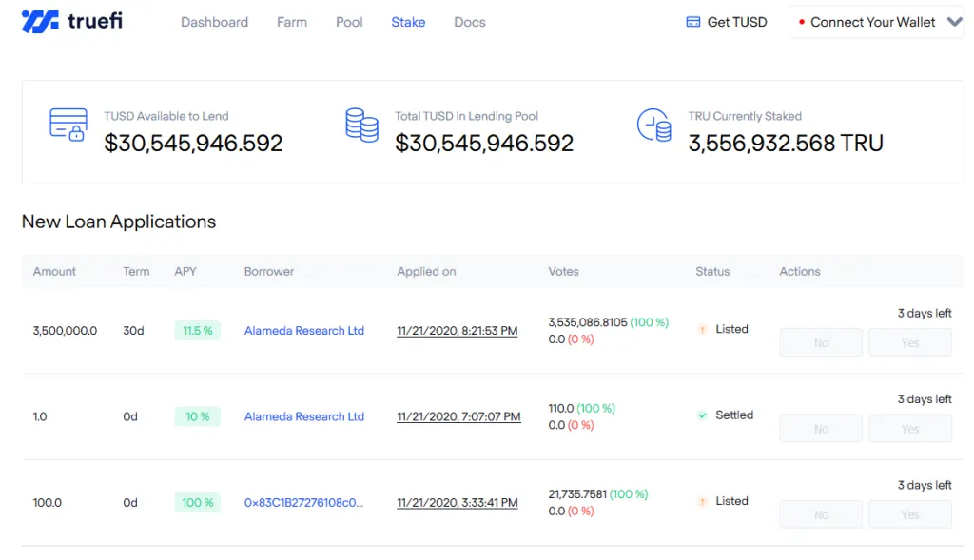Image resolution: width=974 pixels, height=560 pixels.
Task: Click the Votes column header
Action: pos(563,271)
